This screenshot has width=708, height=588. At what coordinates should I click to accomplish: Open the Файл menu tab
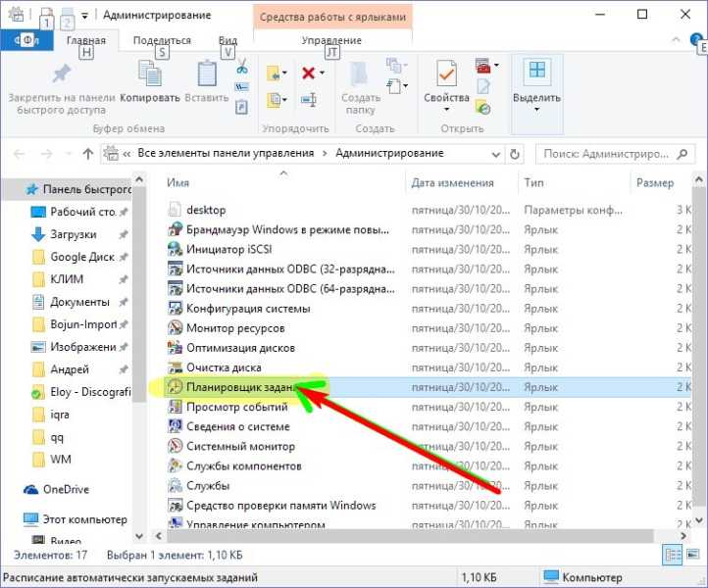26,40
